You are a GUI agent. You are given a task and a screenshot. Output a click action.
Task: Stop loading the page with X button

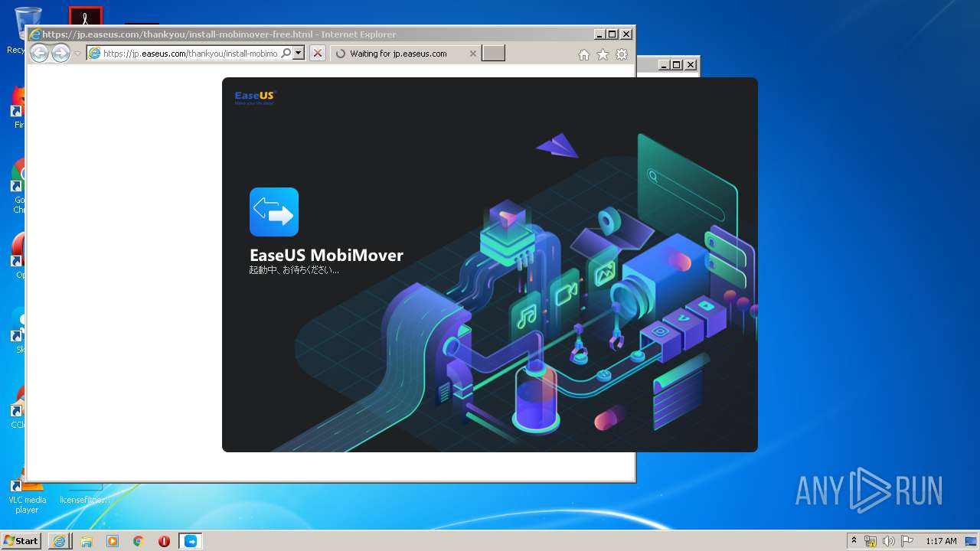[x=318, y=53]
